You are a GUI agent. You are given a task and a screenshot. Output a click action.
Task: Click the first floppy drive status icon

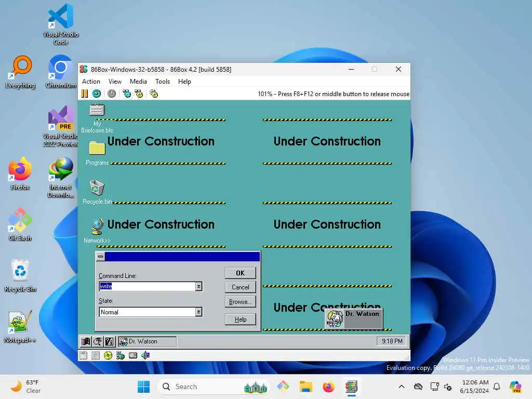[84, 355]
